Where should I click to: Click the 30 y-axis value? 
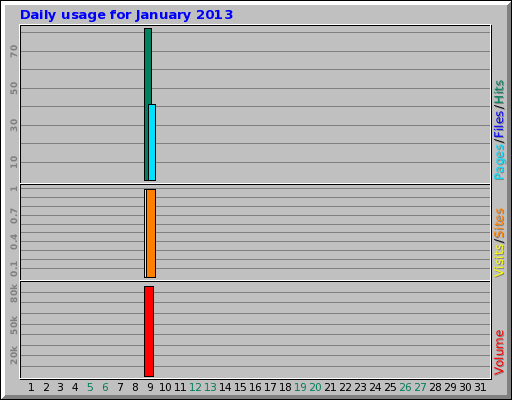pos(14,125)
